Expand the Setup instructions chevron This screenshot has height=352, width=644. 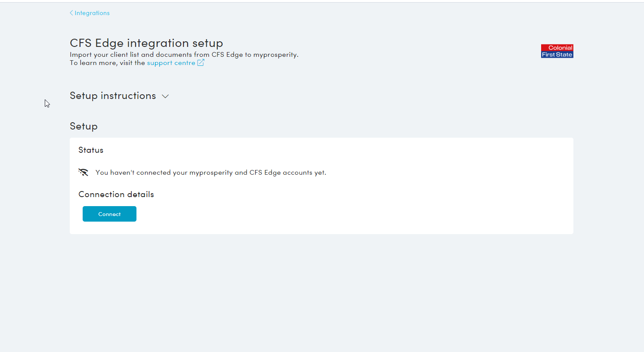(x=165, y=96)
